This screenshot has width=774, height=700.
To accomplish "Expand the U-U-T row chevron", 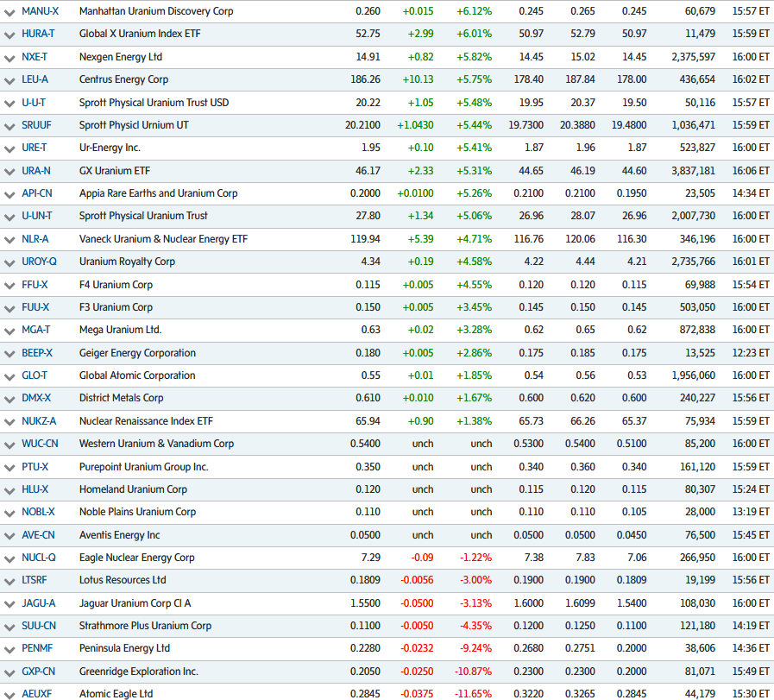I will pos(9,104).
